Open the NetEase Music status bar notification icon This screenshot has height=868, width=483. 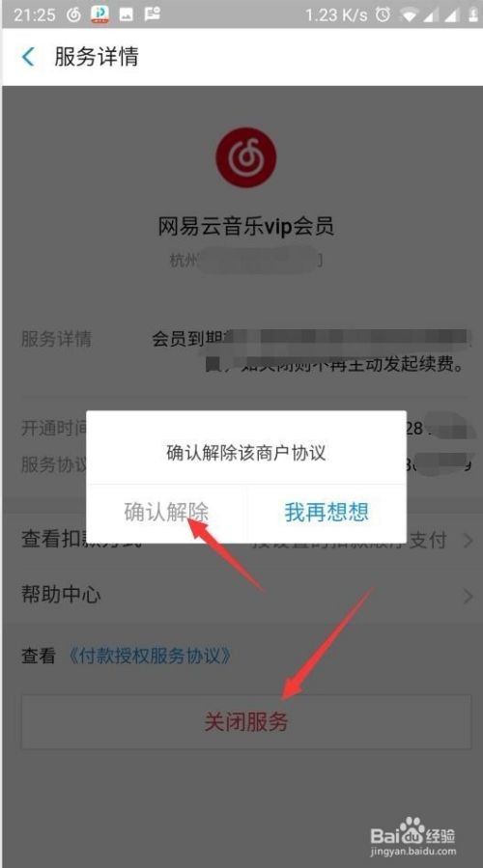[73, 14]
